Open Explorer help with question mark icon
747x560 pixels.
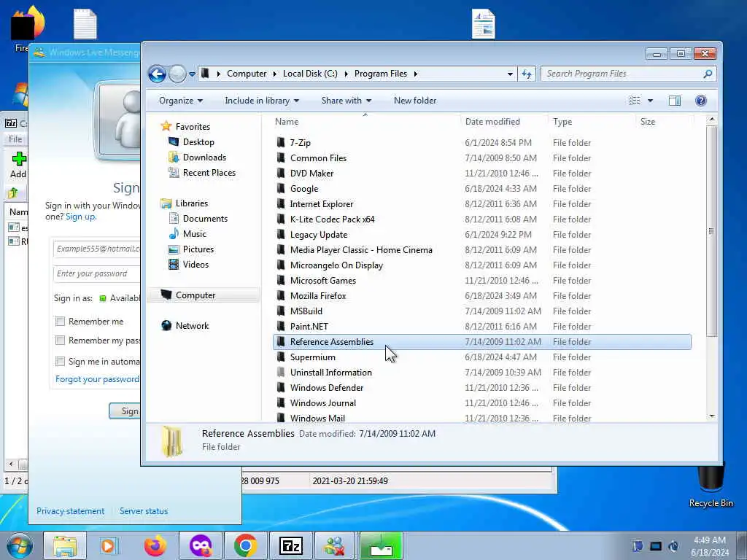701,101
